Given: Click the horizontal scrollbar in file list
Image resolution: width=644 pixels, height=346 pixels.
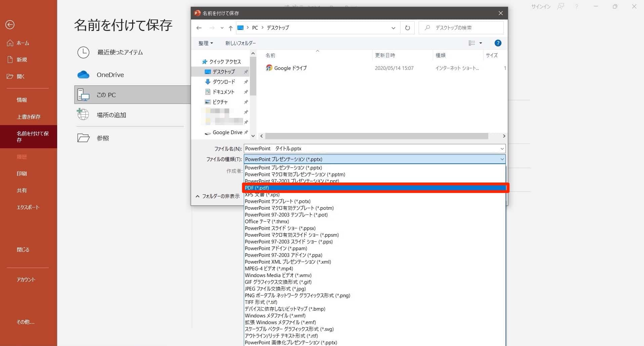Looking at the screenshot, I should tap(377, 136).
